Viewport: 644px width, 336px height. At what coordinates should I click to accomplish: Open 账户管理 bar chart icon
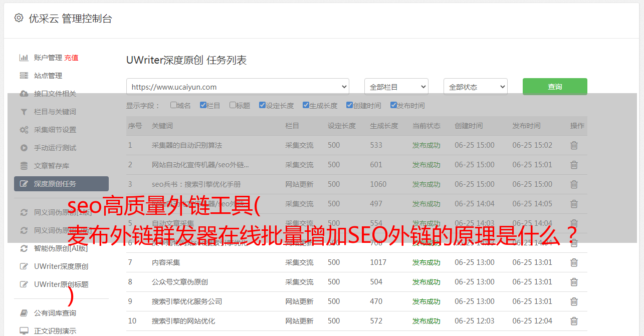(x=24, y=58)
